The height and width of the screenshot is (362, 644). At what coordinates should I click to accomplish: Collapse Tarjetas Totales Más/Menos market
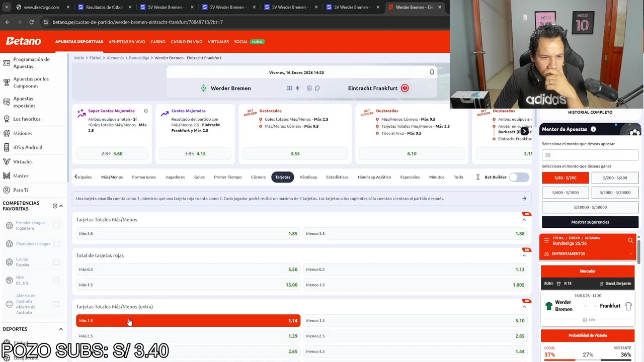524,220
